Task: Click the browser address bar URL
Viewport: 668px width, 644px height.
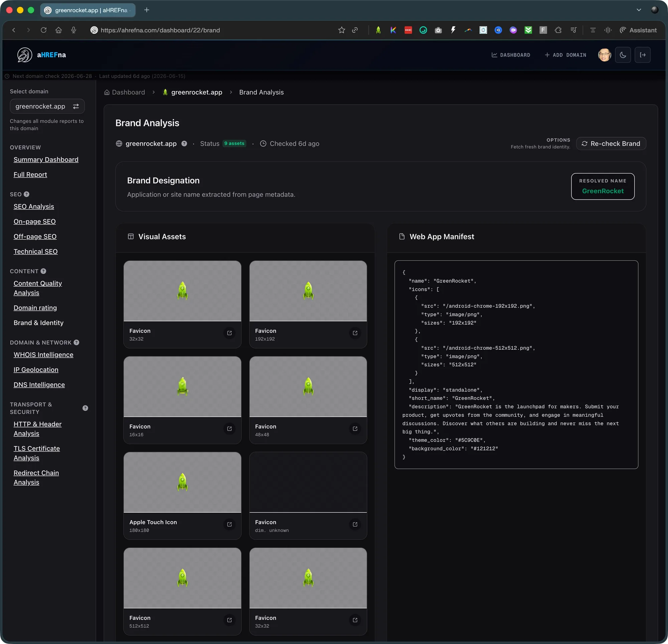Action: [160, 30]
